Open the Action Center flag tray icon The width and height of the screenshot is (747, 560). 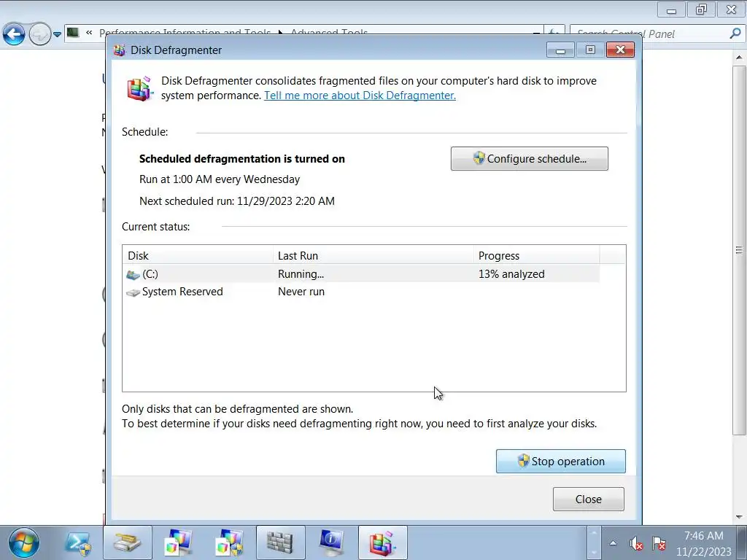(x=659, y=543)
